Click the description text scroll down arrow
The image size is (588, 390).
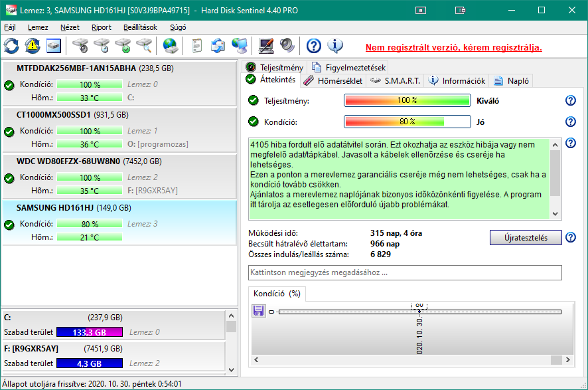coord(555,214)
